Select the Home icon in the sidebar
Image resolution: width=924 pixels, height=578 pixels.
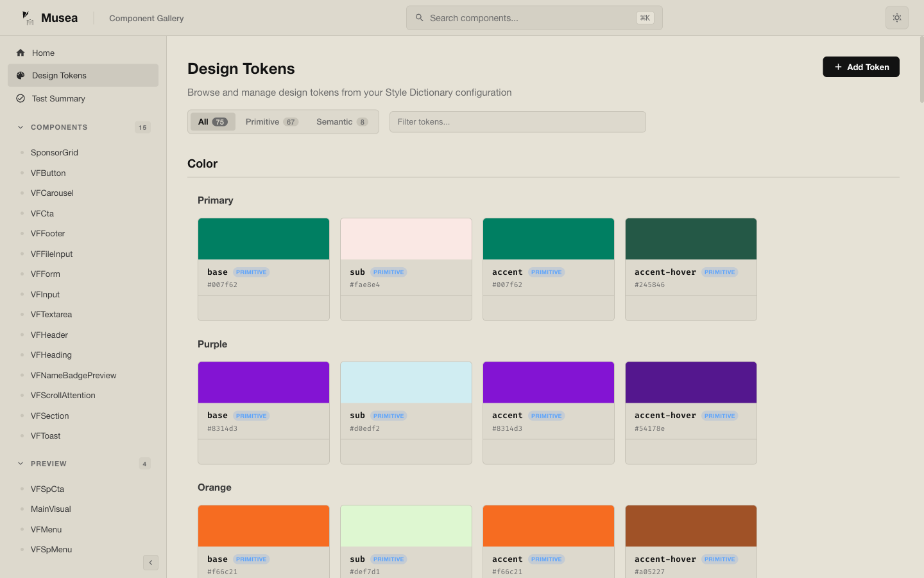pyautogui.click(x=19, y=53)
